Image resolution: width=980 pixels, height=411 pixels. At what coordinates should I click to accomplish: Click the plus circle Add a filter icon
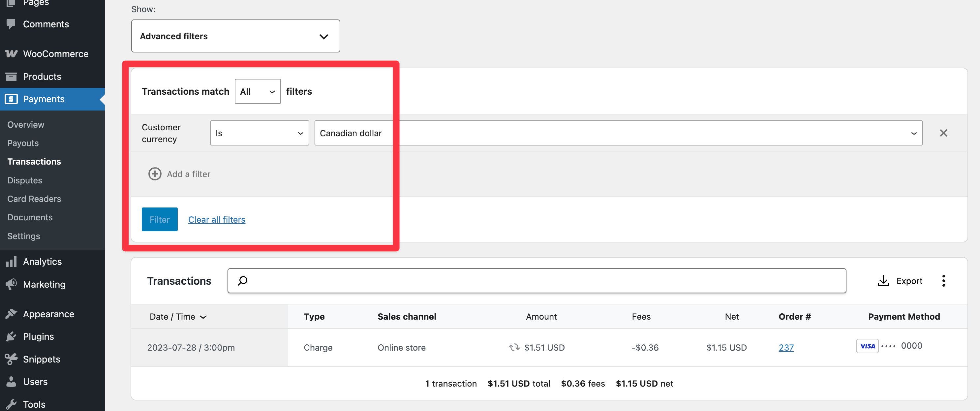(154, 174)
